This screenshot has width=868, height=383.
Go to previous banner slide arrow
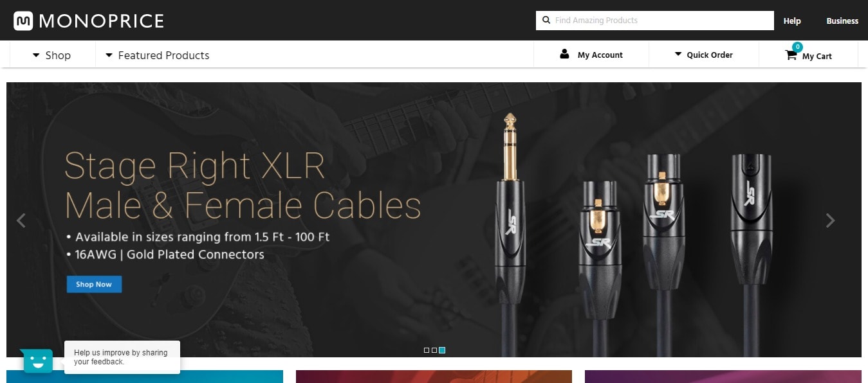(x=21, y=220)
